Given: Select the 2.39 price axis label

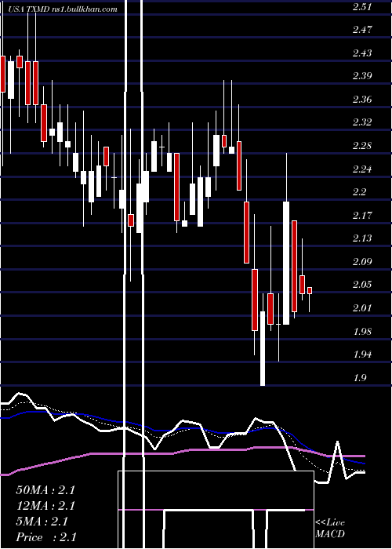Looking at the screenshot, I should (x=361, y=76).
